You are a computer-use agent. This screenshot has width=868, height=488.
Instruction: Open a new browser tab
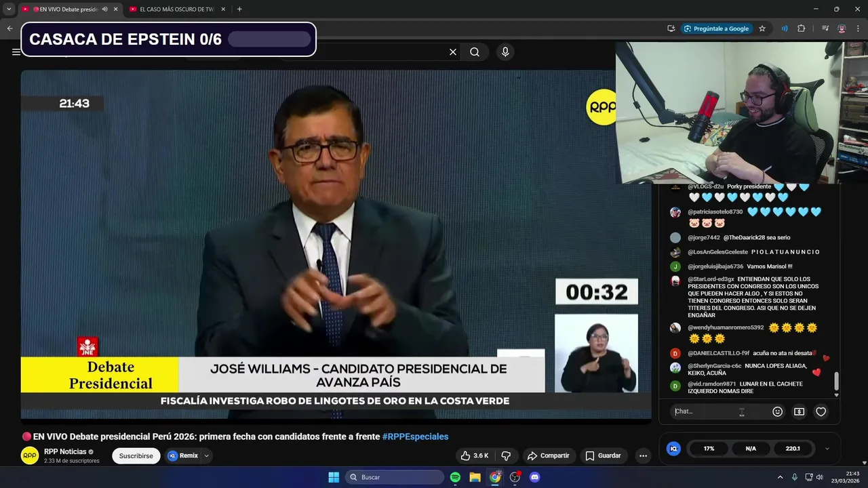coord(239,9)
